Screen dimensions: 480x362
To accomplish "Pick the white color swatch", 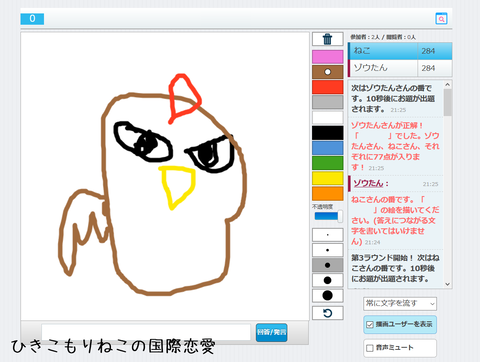I will coord(327,117).
